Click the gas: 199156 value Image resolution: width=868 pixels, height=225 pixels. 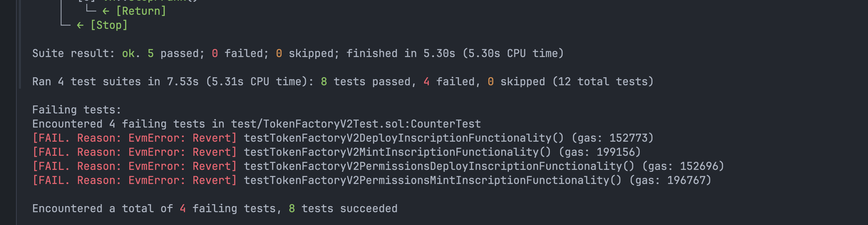pyautogui.click(x=600, y=152)
